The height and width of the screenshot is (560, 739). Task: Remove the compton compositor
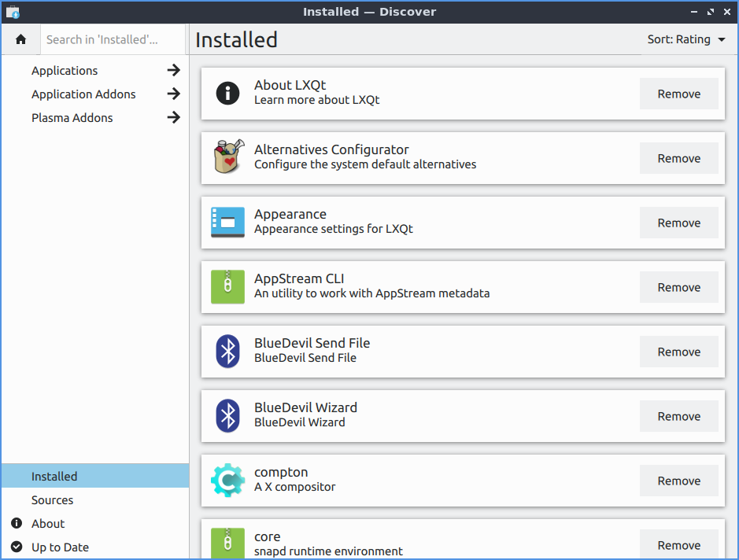click(678, 481)
